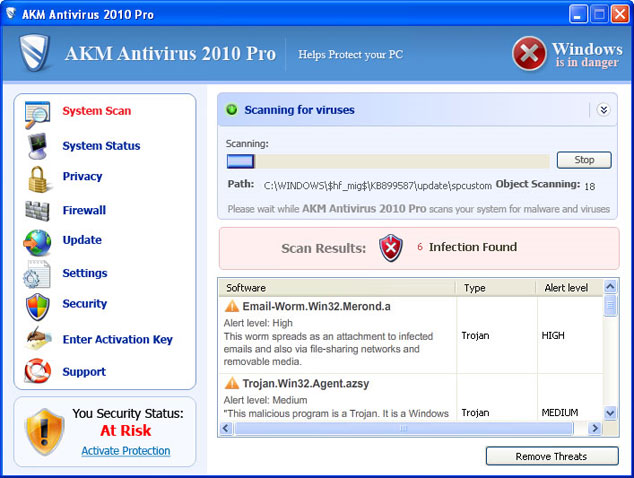Open the System Status section
This screenshot has width=634, height=478.
101,146
